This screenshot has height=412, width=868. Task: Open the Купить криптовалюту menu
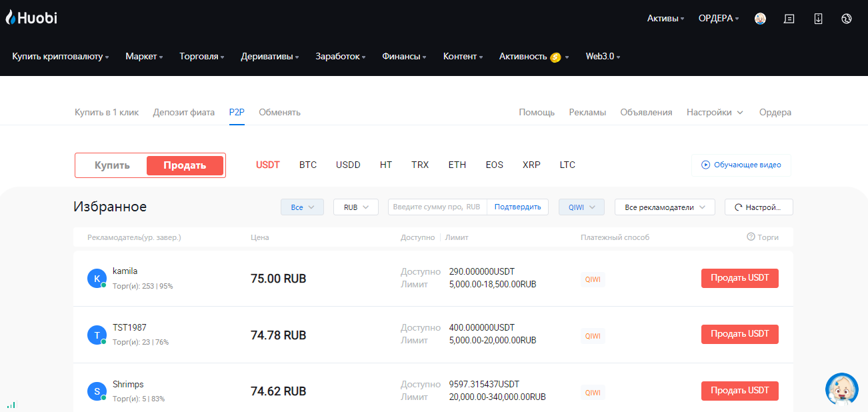point(61,57)
